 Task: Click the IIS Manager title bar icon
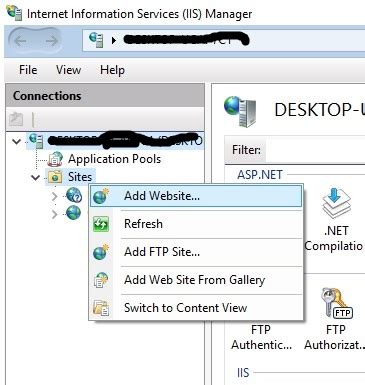pyautogui.click(x=15, y=13)
